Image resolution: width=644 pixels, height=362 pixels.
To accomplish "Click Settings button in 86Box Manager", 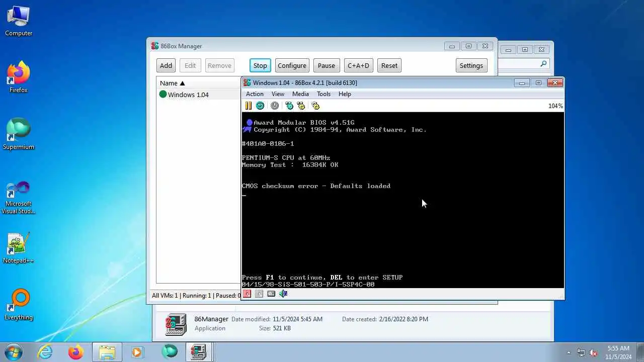I will tap(471, 65).
